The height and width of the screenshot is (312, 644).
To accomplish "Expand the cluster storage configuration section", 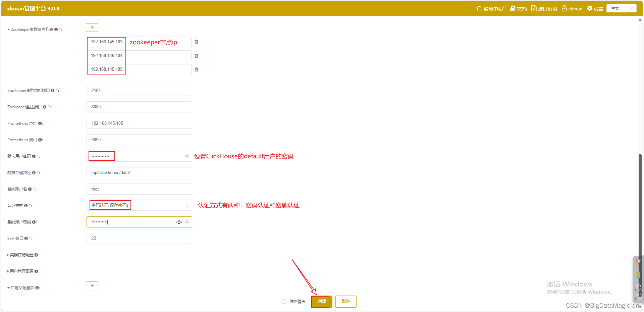I will pyautogui.click(x=8, y=255).
